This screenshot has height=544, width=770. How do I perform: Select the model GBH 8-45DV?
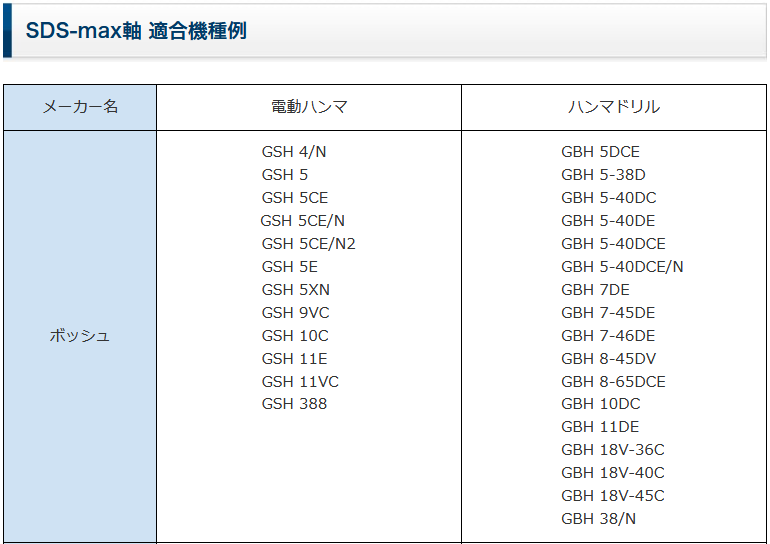tap(608, 359)
